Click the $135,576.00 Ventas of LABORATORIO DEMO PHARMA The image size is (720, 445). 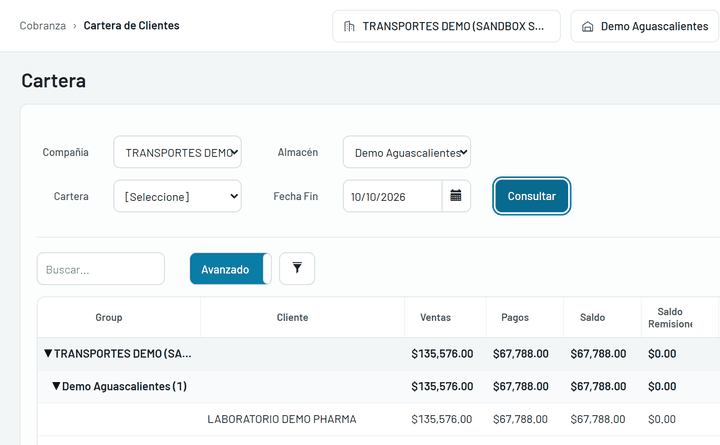[x=442, y=419]
